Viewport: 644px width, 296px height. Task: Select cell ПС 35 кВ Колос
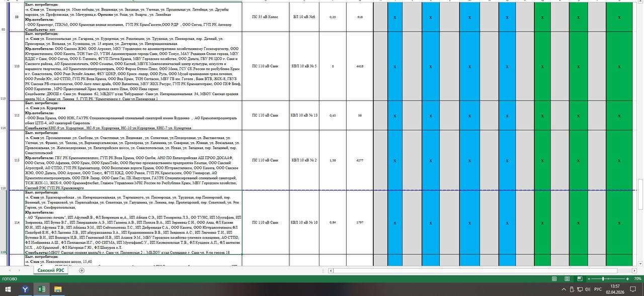(x=266, y=17)
